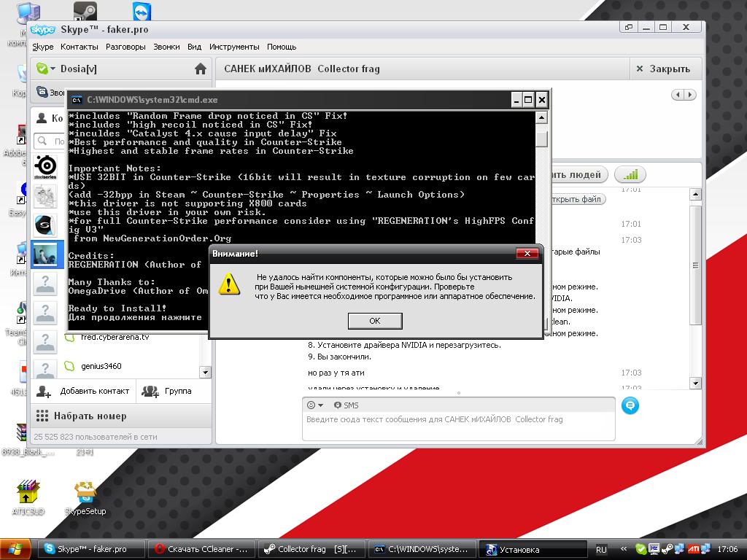Click the add contact person-plus icon
Image resolution: width=747 pixels, height=560 pixels.
click(43, 392)
